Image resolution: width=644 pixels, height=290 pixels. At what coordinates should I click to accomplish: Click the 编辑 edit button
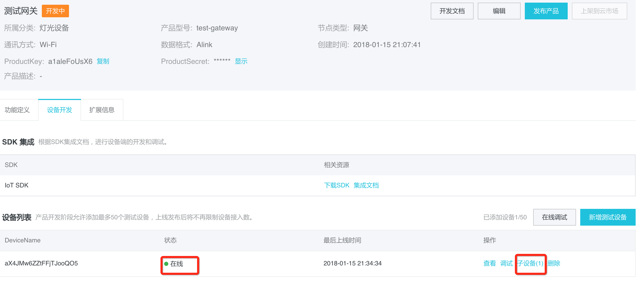pos(499,11)
